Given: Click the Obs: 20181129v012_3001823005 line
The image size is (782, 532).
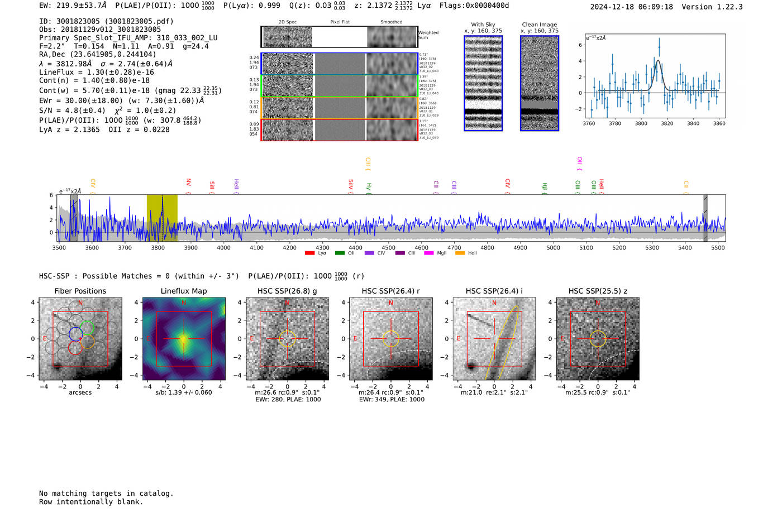Looking at the screenshot, I should [100, 30].
